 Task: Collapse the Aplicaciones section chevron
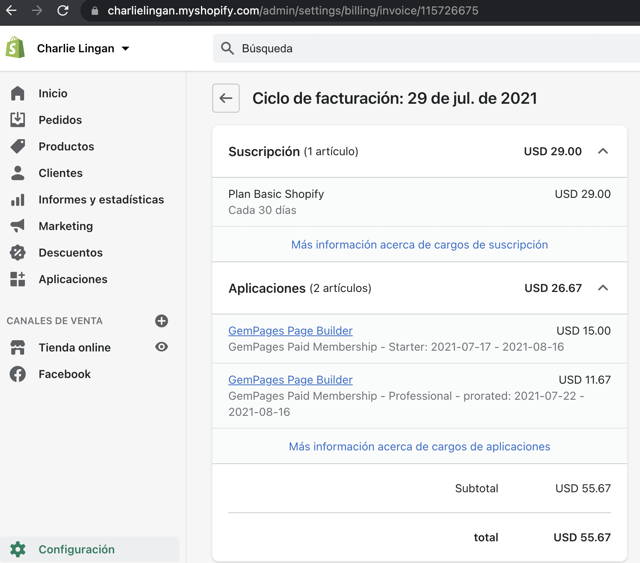pyautogui.click(x=603, y=288)
